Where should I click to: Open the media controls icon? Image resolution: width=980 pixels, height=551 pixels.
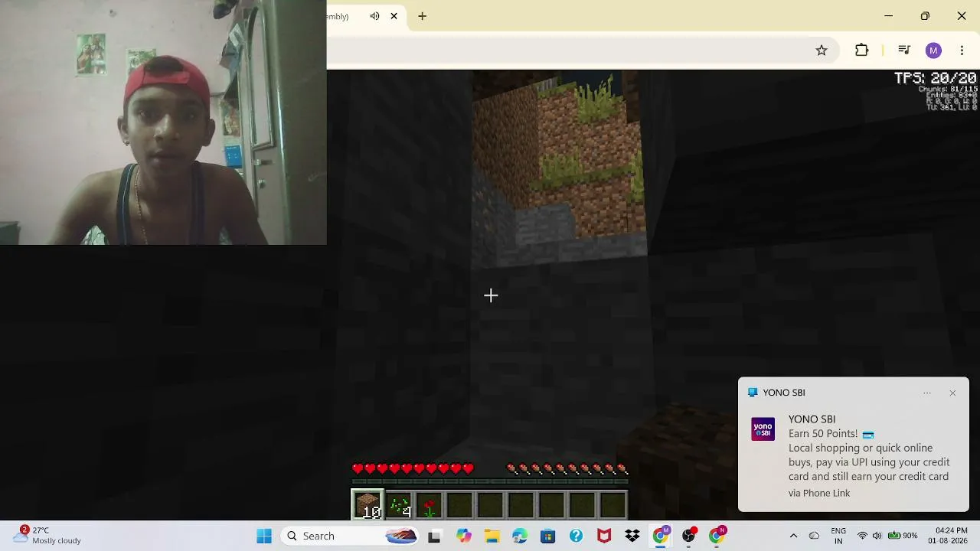tap(904, 51)
